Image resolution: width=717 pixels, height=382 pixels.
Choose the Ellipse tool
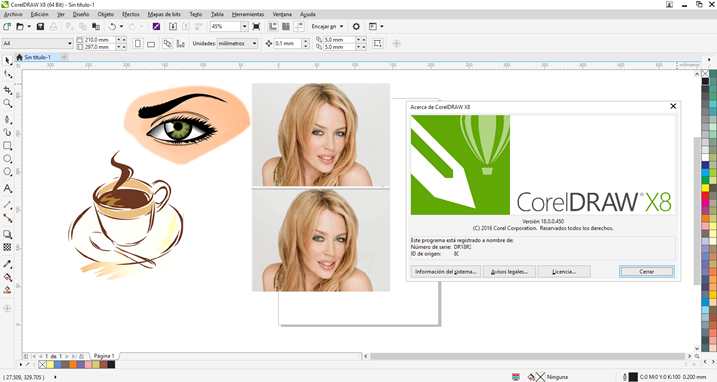[7, 159]
